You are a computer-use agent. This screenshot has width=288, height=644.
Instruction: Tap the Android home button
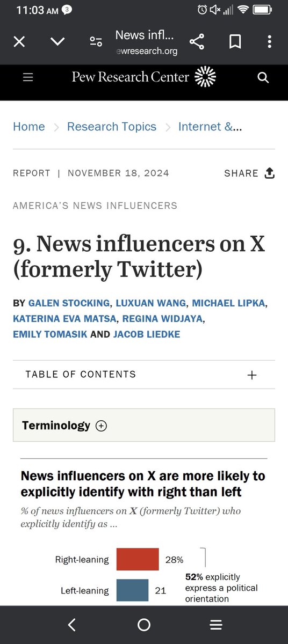[x=144, y=625]
